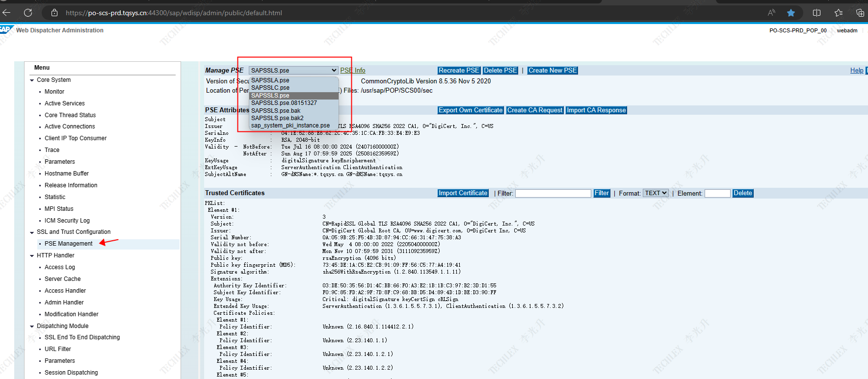The image size is (868, 379).
Task: Click the Delete PSE button
Action: [x=500, y=71]
